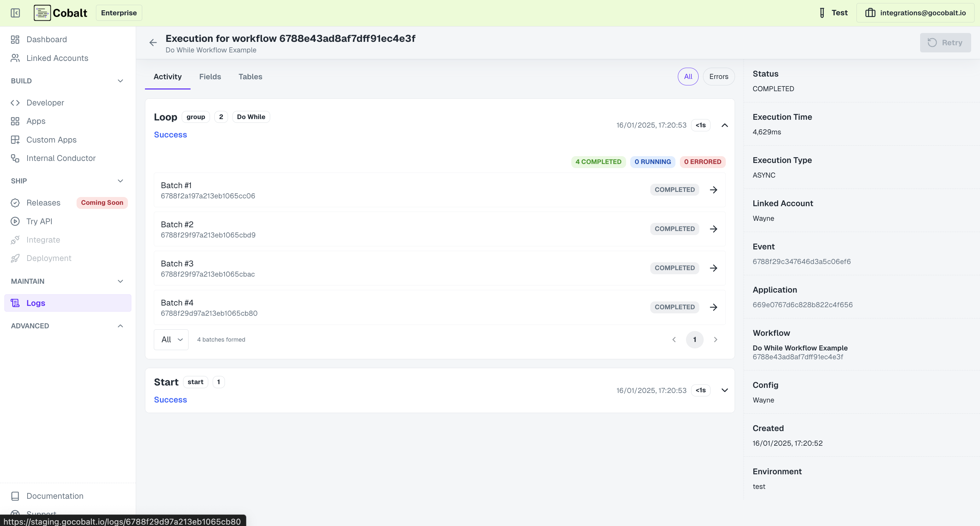Open the Dashboard from the sidebar
The height and width of the screenshot is (526, 980).
point(46,39)
